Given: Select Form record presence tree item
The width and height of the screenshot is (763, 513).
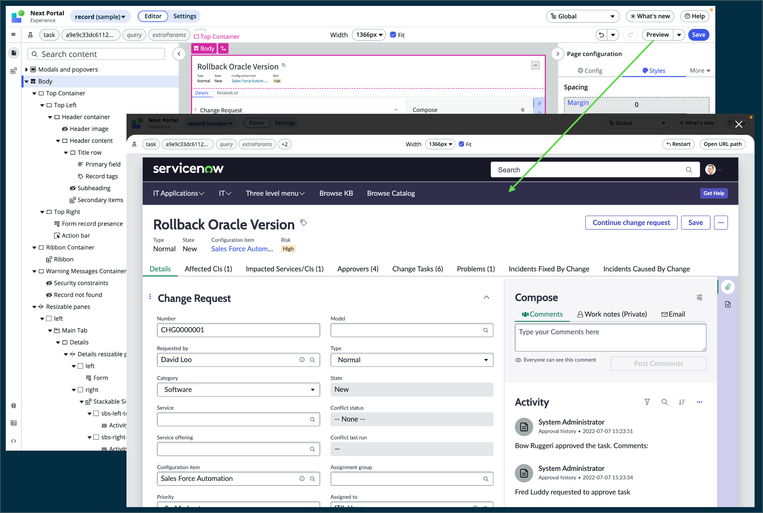Looking at the screenshot, I should pos(88,224).
